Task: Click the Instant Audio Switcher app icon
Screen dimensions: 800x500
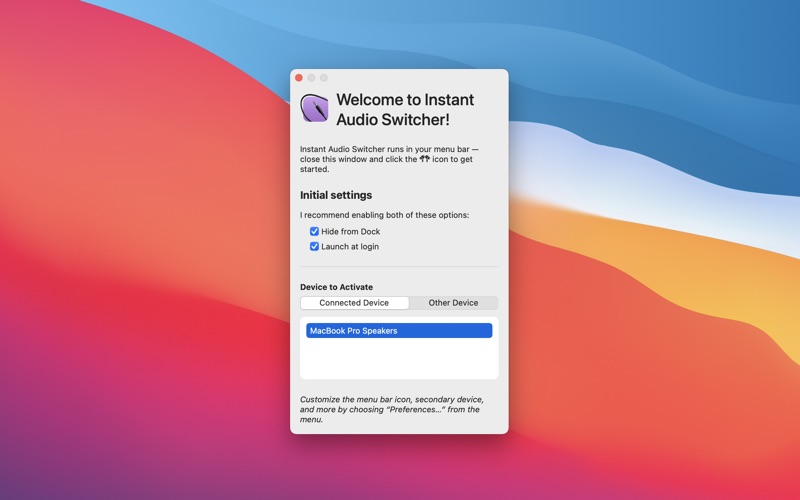Action: coord(314,108)
